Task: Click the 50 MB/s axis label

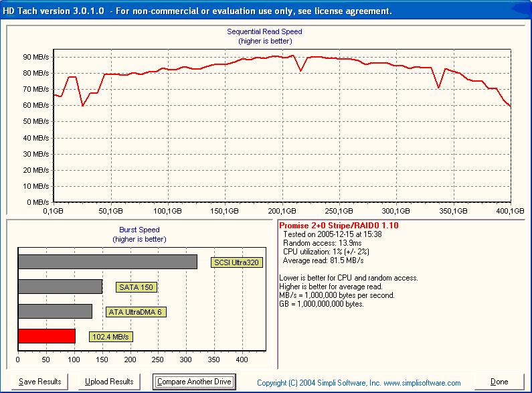Action: coord(36,121)
